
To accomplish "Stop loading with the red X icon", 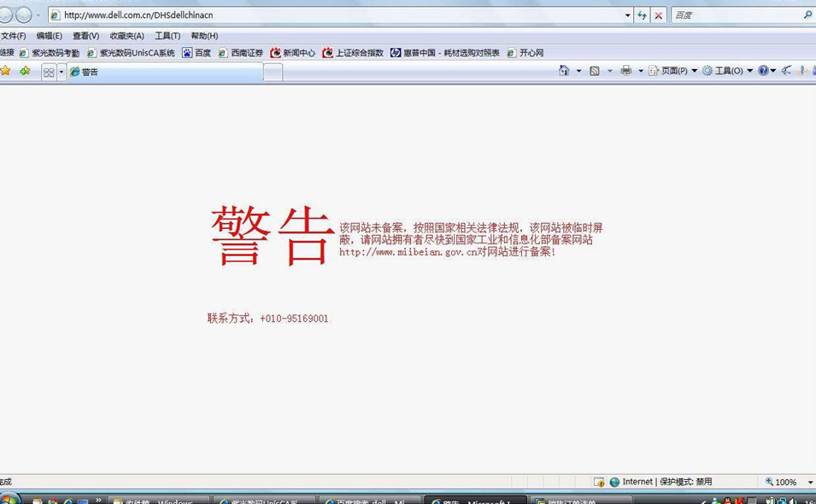I will point(658,15).
